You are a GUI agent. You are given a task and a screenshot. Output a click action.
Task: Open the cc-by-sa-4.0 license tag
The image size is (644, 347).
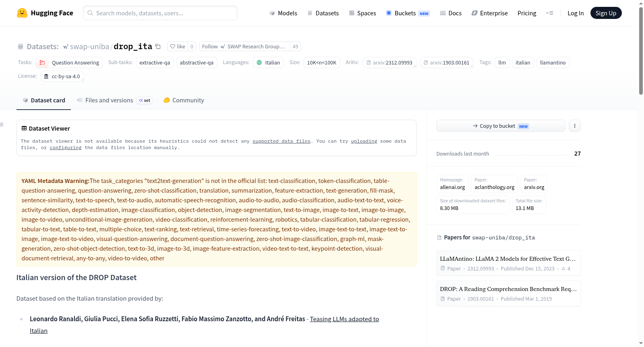[x=62, y=76]
